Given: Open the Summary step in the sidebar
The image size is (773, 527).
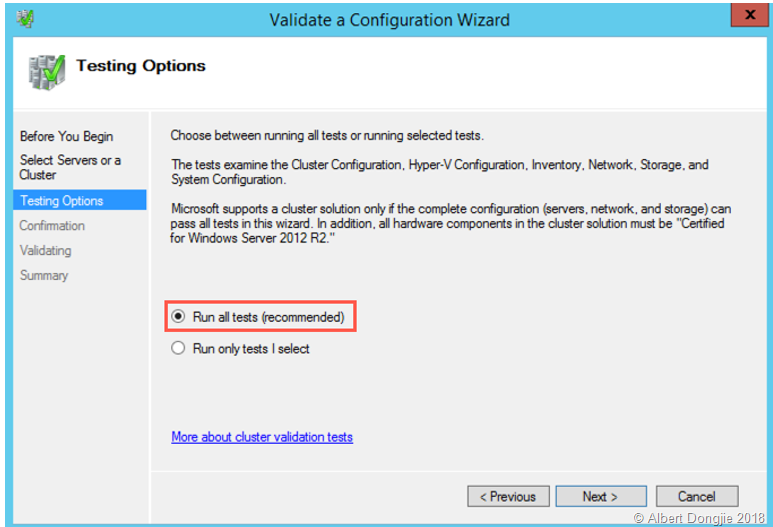Looking at the screenshot, I should [44, 275].
